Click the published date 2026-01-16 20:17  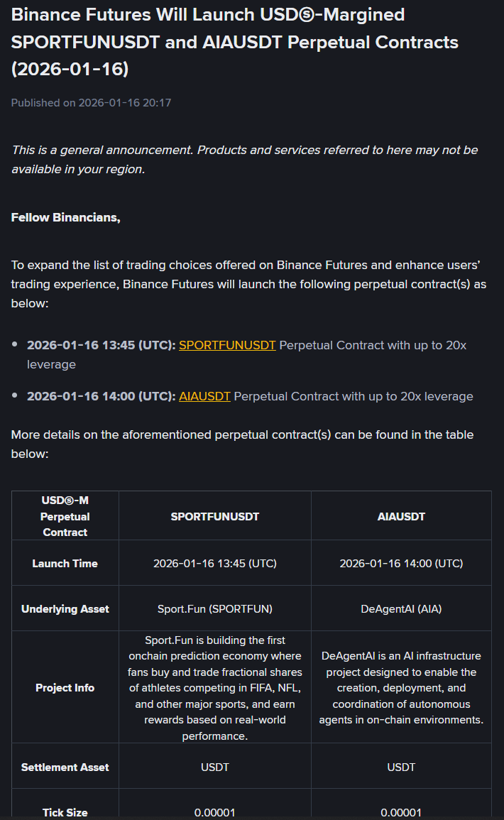[91, 103]
